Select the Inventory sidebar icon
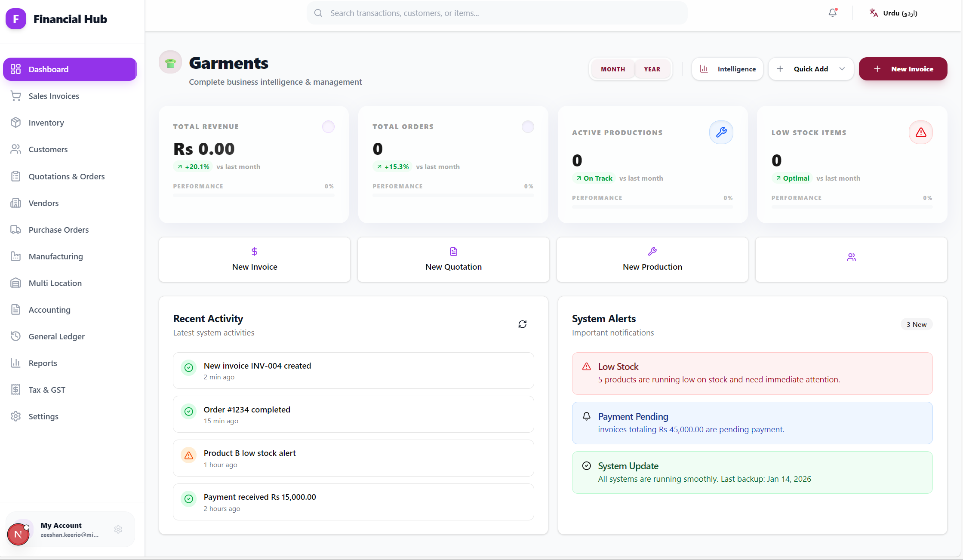 tap(16, 123)
